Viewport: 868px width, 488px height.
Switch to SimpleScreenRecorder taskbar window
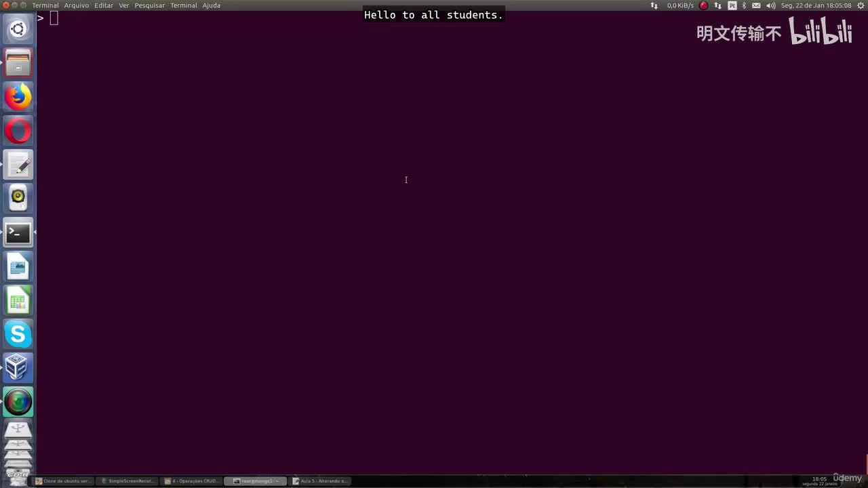tap(127, 481)
